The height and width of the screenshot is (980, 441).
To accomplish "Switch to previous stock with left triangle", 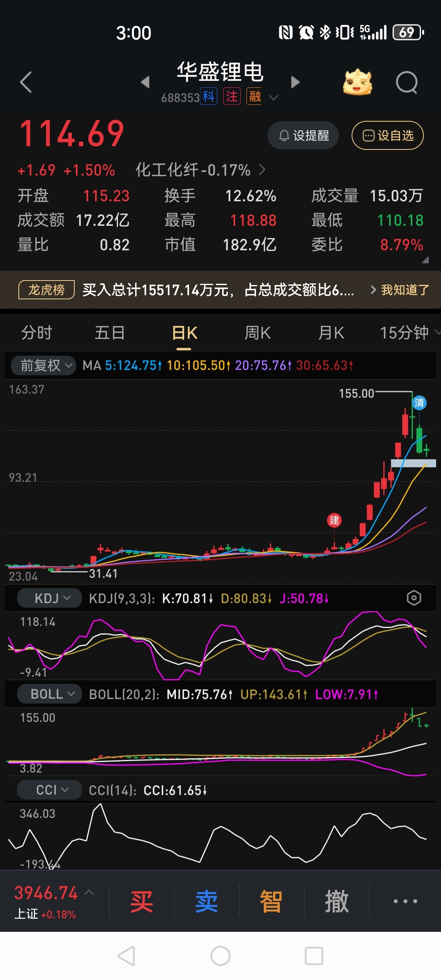I will [x=145, y=82].
